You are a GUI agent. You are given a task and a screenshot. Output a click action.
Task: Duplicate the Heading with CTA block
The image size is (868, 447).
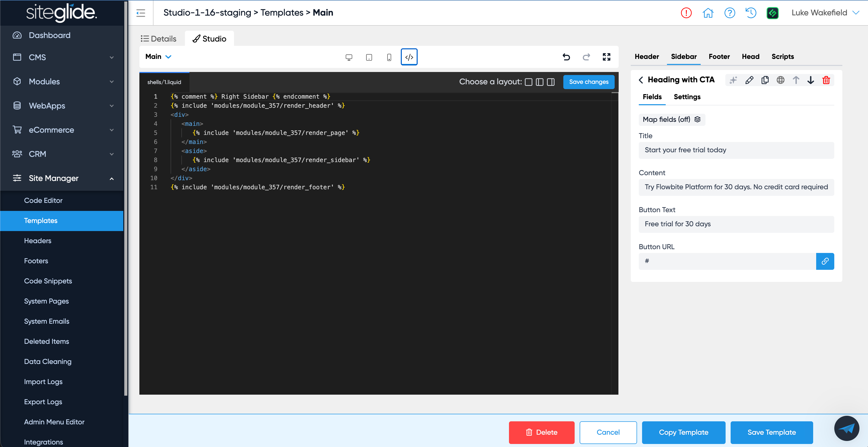coord(765,80)
